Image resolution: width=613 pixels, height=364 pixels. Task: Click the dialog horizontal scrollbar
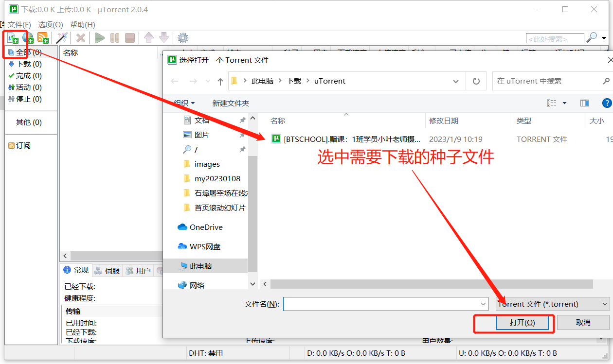tap(432, 284)
